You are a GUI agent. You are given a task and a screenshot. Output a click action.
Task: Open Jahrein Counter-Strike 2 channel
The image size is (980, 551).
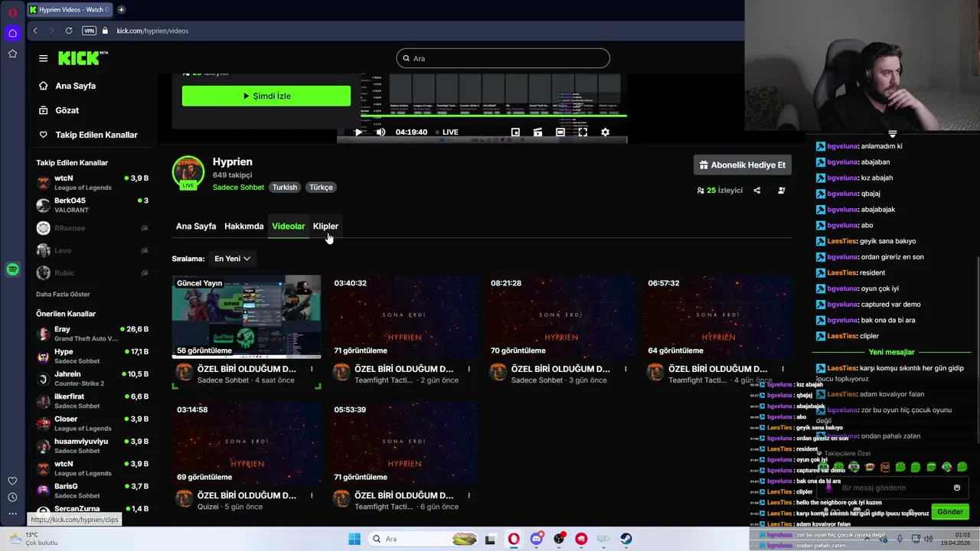coord(93,379)
